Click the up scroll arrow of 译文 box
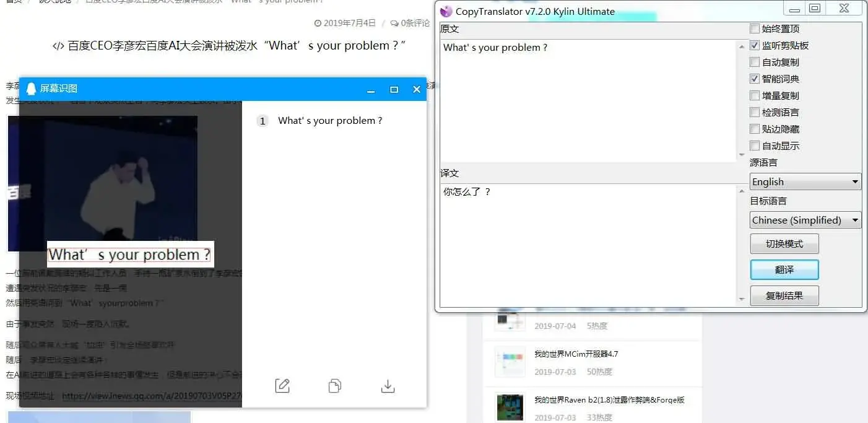This screenshot has height=423, width=868. point(742,191)
